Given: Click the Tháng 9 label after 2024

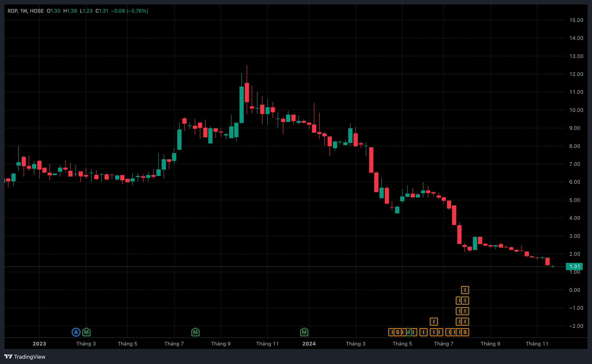Looking at the screenshot, I should point(490,343).
